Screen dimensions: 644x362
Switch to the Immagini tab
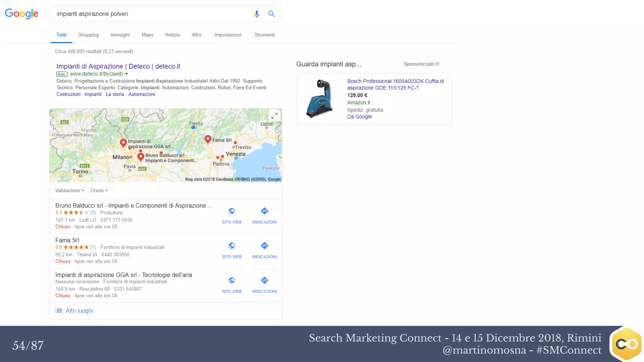click(x=120, y=35)
